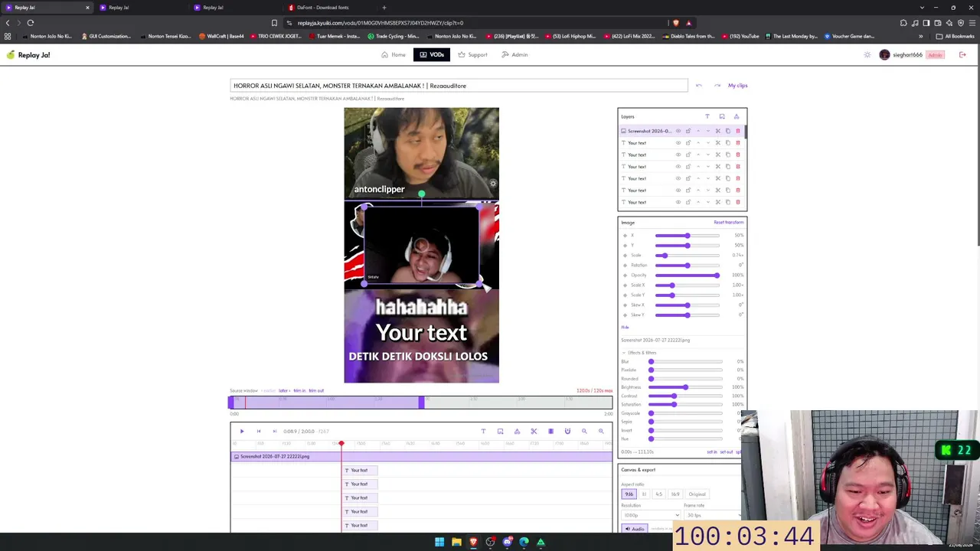The height and width of the screenshot is (551, 980).
Task: Log out using the red exit icon
Action: [x=962, y=55]
